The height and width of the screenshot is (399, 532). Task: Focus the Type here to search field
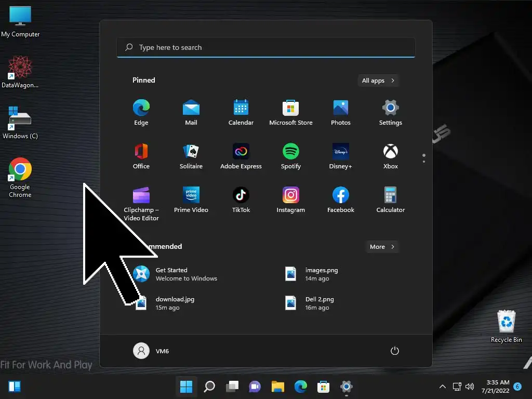(x=266, y=47)
